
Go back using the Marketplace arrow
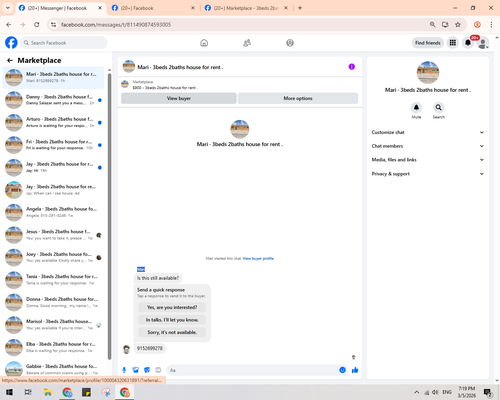click(x=10, y=60)
